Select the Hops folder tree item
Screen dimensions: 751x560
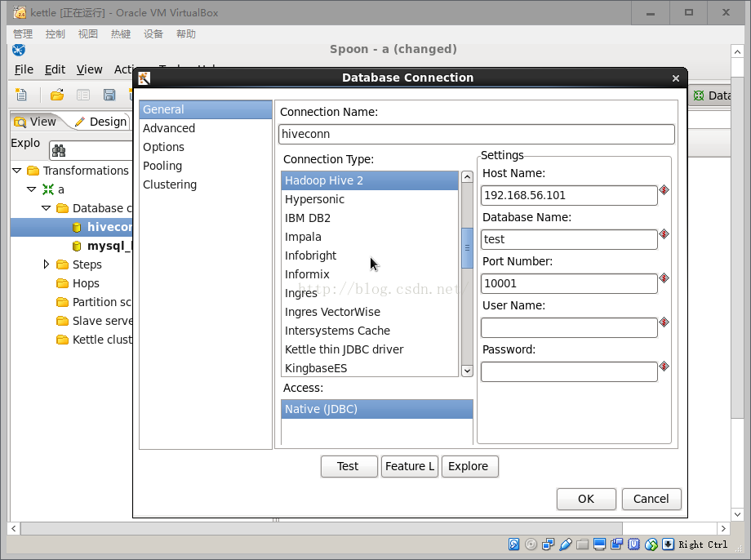[x=78, y=283]
